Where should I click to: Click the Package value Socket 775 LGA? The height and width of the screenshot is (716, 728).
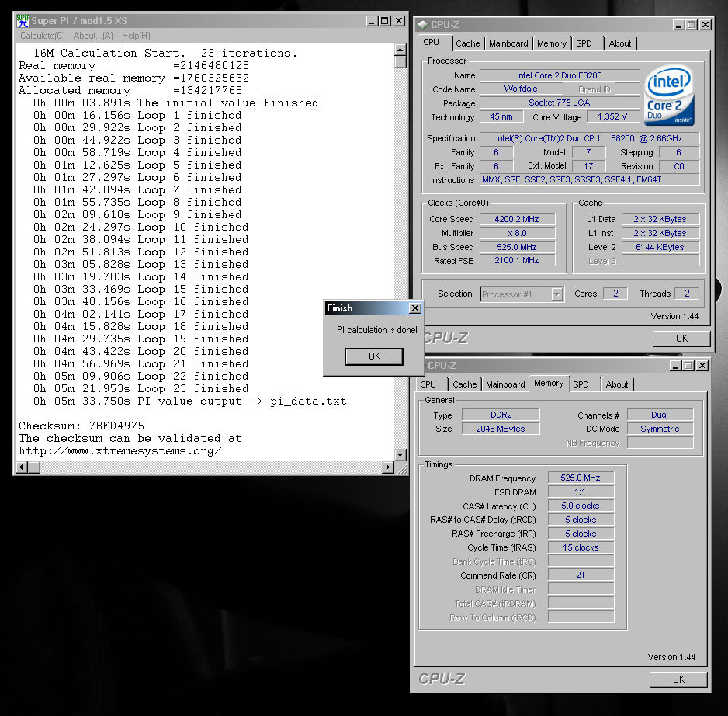pyautogui.click(x=559, y=103)
